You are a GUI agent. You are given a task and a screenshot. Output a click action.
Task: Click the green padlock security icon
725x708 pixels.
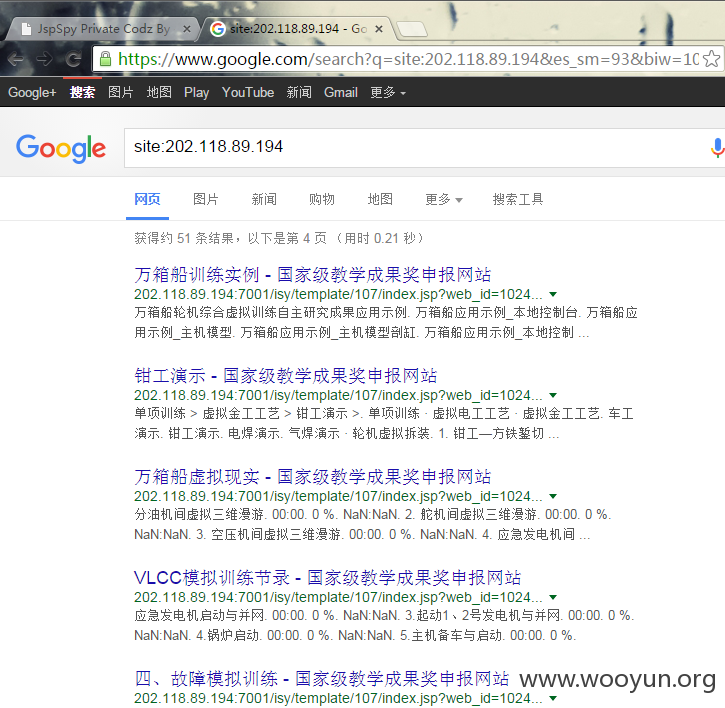click(105, 59)
